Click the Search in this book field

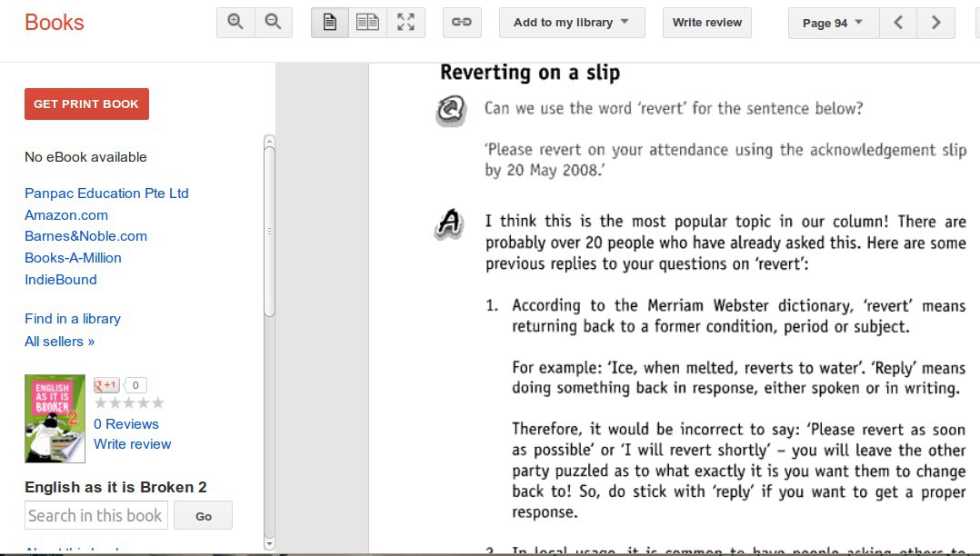pyautogui.click(x=96, y=515)
